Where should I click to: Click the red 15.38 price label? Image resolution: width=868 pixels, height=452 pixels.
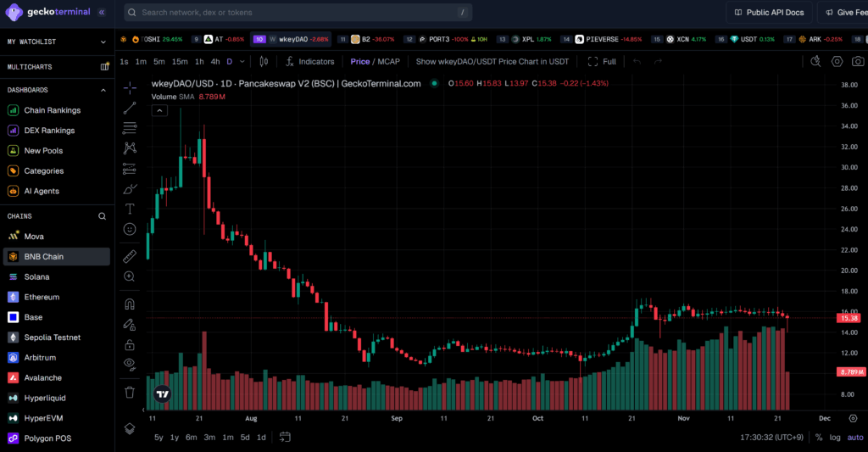(x=849, y=317)
